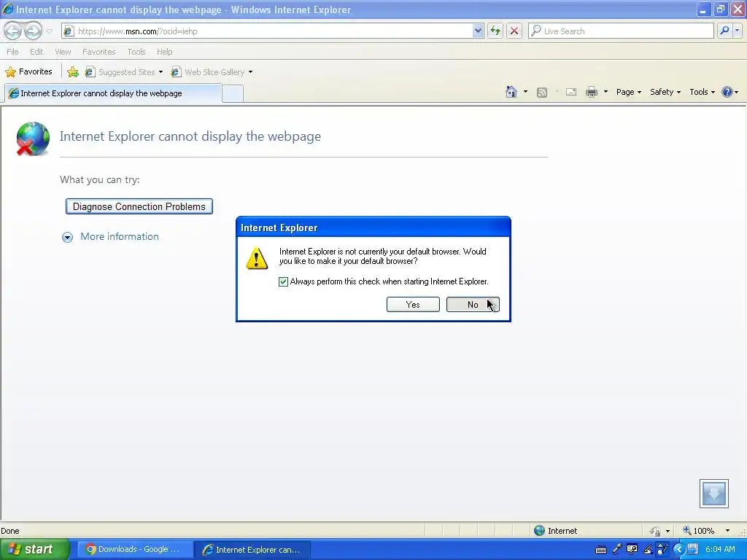Click the Back navigation arrow
This screenshot has height=560, width=747.
tap(13, 31)
